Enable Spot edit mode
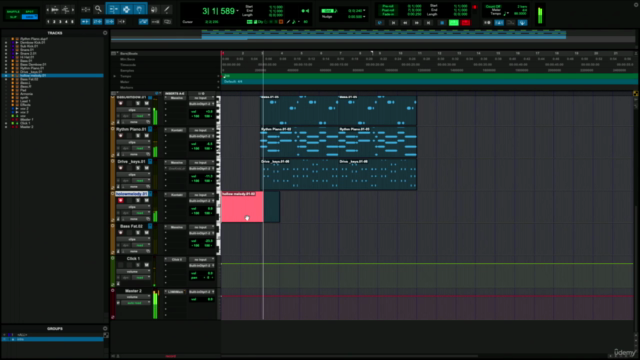Image resolution: width=640 pixels, height=360 pixels. pyautogui.click(x=29, y=12)
